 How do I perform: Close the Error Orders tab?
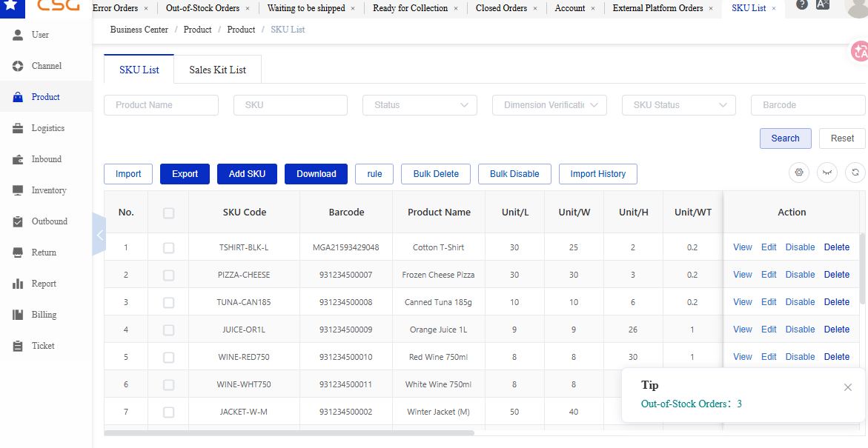(x=145, y=8)
